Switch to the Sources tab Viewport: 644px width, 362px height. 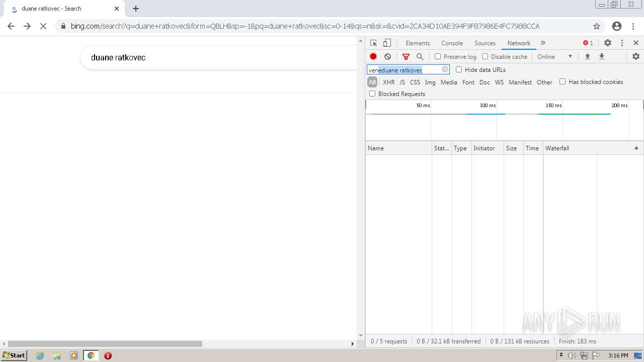pyautogui.click(x=485, y=43)
